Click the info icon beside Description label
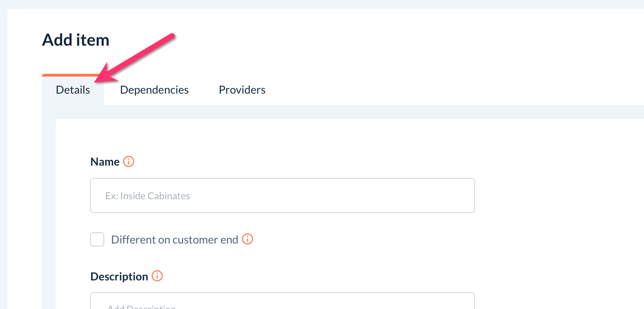 click(x=158, y=276)
